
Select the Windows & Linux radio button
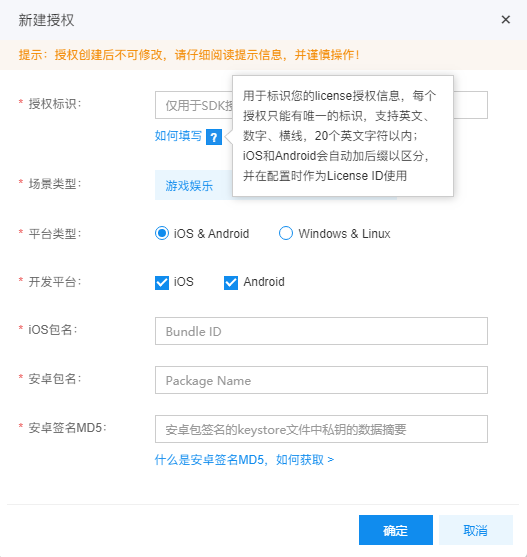pos(286,233)
